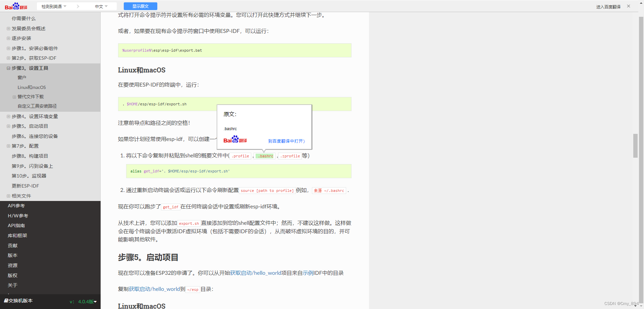The height and width of the screenshot is (309, 644).
Task: Open 资源 in dark menu
Action: pos(12,265)
